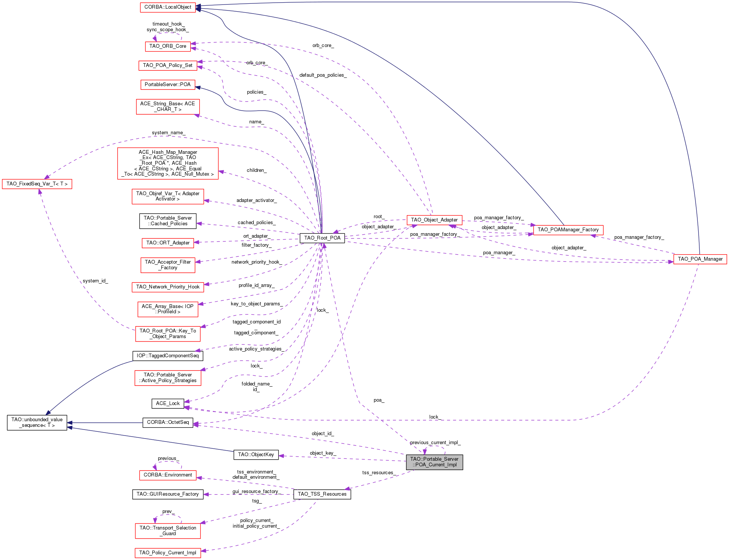Click the 'object_id_' edge label
Viewport: 729px width, 560px height.
(x=323, y=434)
